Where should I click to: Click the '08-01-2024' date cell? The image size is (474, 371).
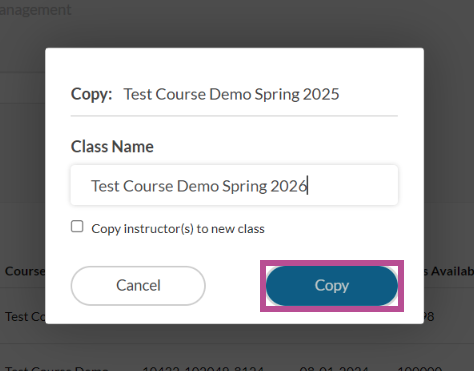coord(334,368)
